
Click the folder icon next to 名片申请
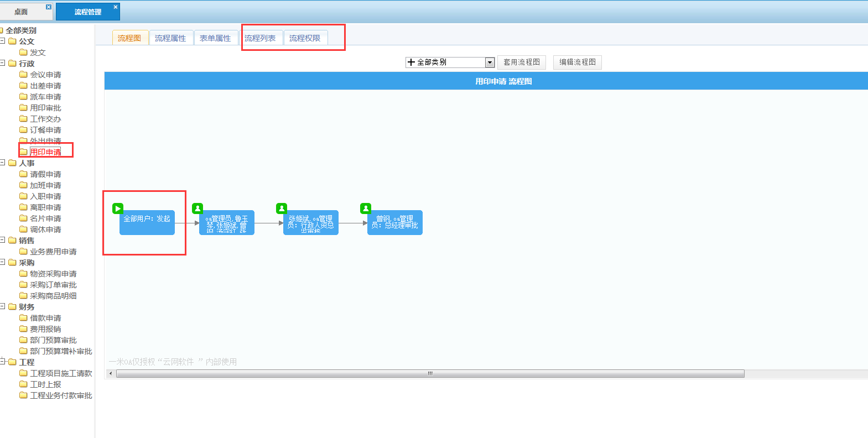tap(23, 218)
